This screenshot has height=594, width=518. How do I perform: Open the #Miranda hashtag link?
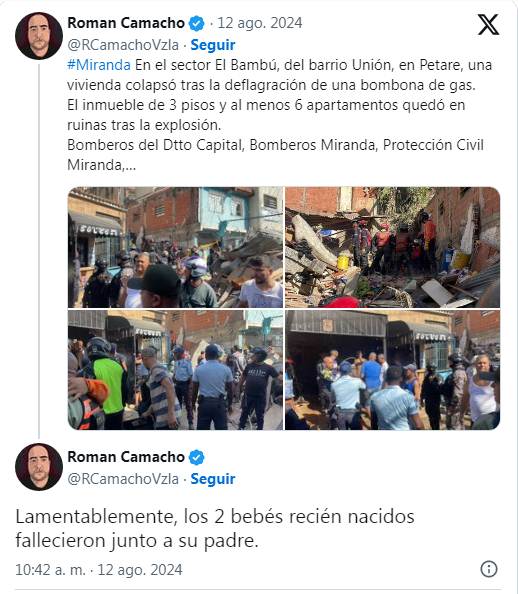[x=99, y=65]
